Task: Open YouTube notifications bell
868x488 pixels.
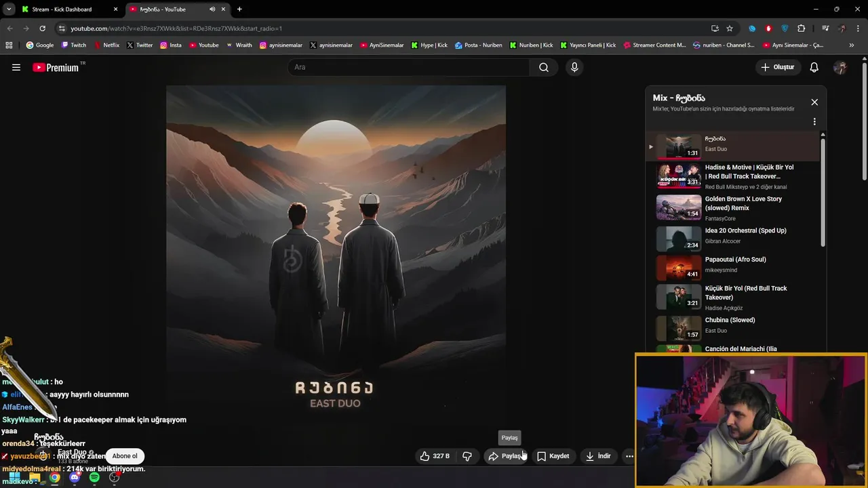Action: (814, 67)
